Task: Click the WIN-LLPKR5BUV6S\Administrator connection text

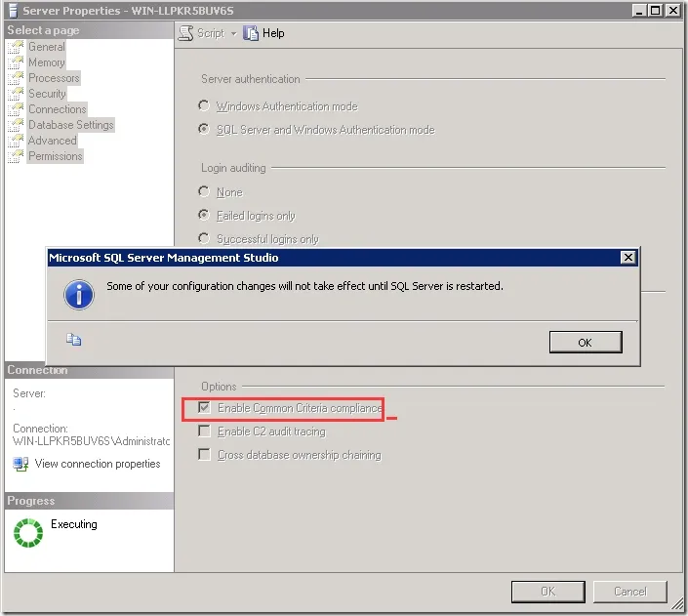Action: (92, 441)
